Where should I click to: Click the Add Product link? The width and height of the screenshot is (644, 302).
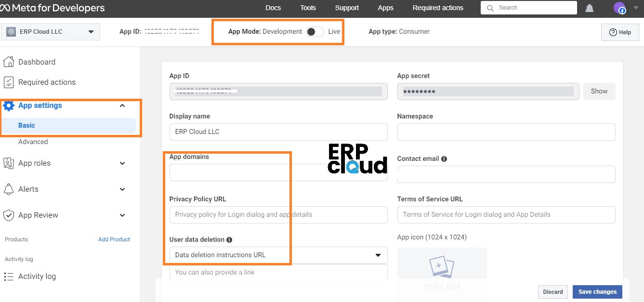point(114,239)
